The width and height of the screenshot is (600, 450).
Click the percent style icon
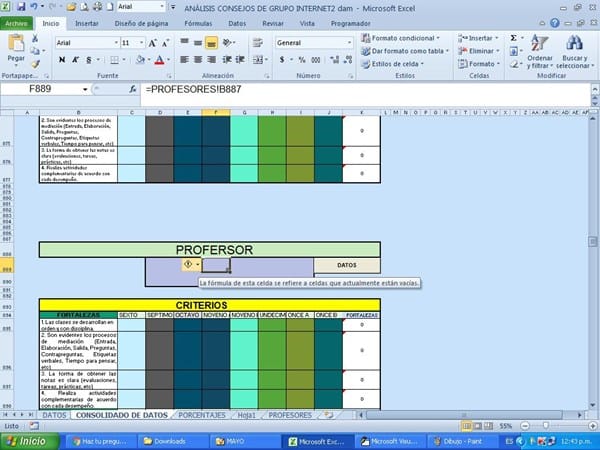coord(299,60)
